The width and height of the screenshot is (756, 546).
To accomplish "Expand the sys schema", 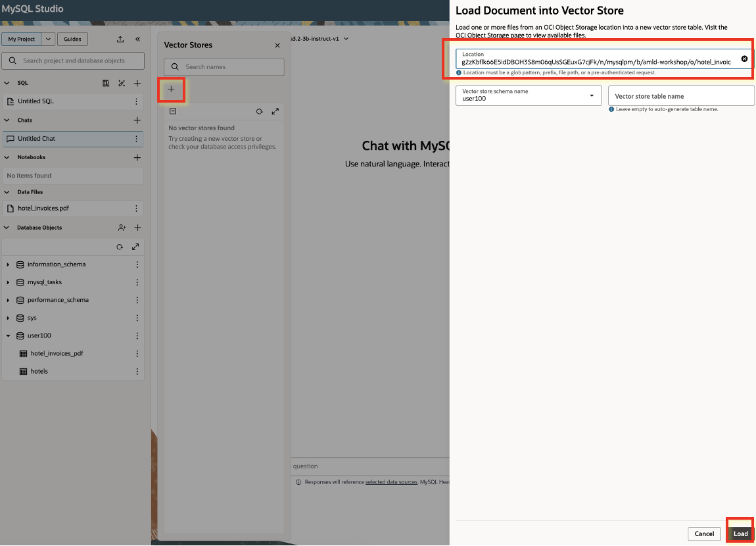I will [x=8, y=318].
